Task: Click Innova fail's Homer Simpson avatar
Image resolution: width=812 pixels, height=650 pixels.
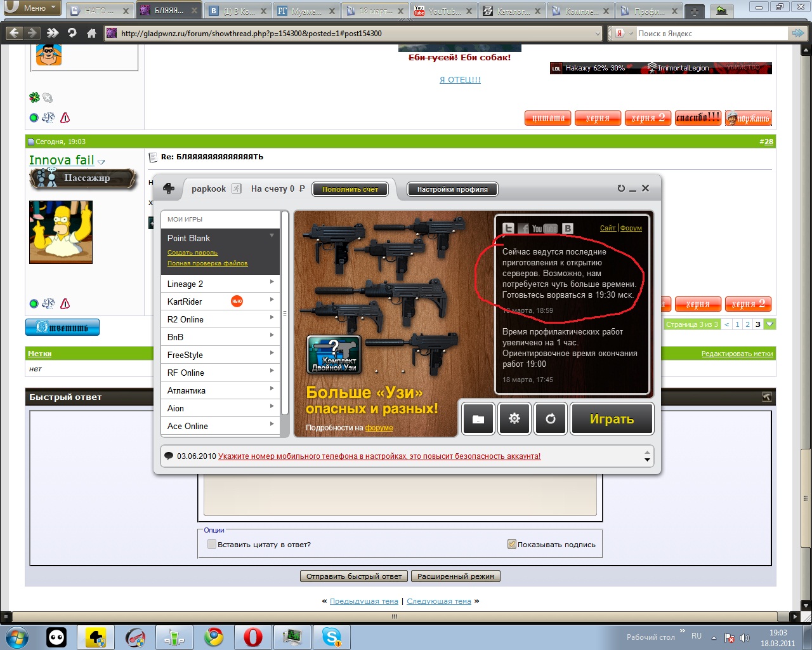Action: tap(61, 232)
